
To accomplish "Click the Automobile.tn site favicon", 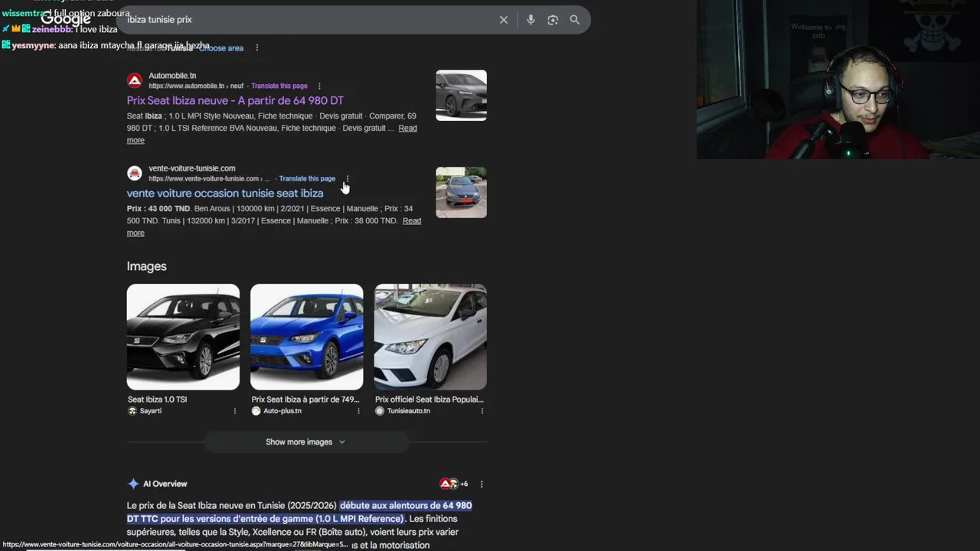I will (135, 80).
